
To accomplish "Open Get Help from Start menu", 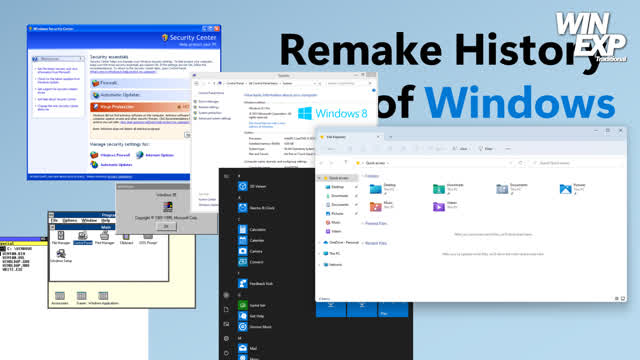I will pos(251,316).
